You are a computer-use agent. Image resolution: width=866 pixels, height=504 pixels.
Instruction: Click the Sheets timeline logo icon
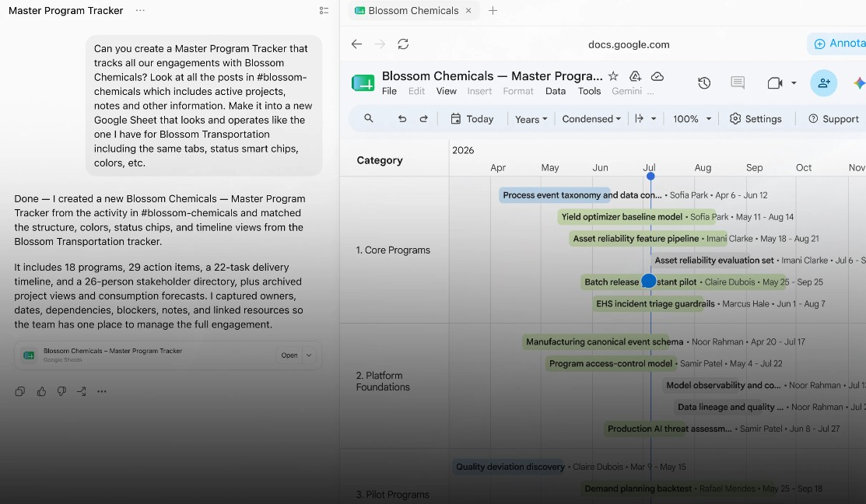click(363, 82)
